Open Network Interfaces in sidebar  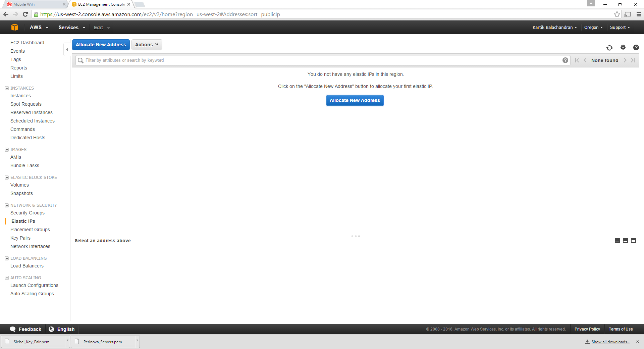pyautogui.click(x=30, y=246)
